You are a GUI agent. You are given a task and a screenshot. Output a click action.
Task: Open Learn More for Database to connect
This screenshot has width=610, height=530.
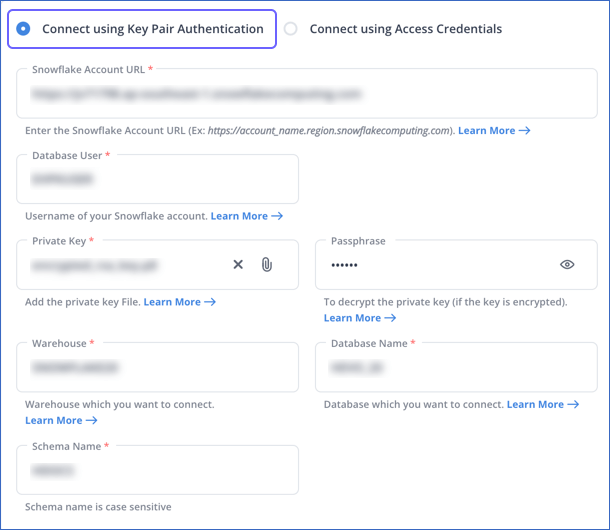[543, 404]
